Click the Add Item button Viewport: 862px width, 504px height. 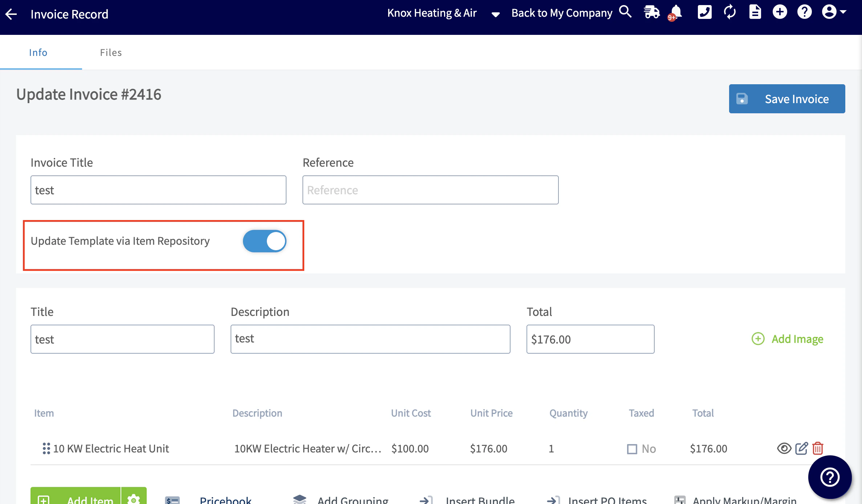pyautogui.click(x=76, y=496)
